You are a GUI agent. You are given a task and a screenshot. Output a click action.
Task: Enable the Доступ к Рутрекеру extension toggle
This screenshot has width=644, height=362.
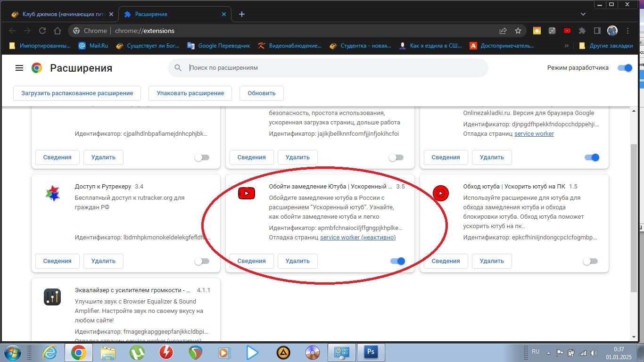(202, 261)
